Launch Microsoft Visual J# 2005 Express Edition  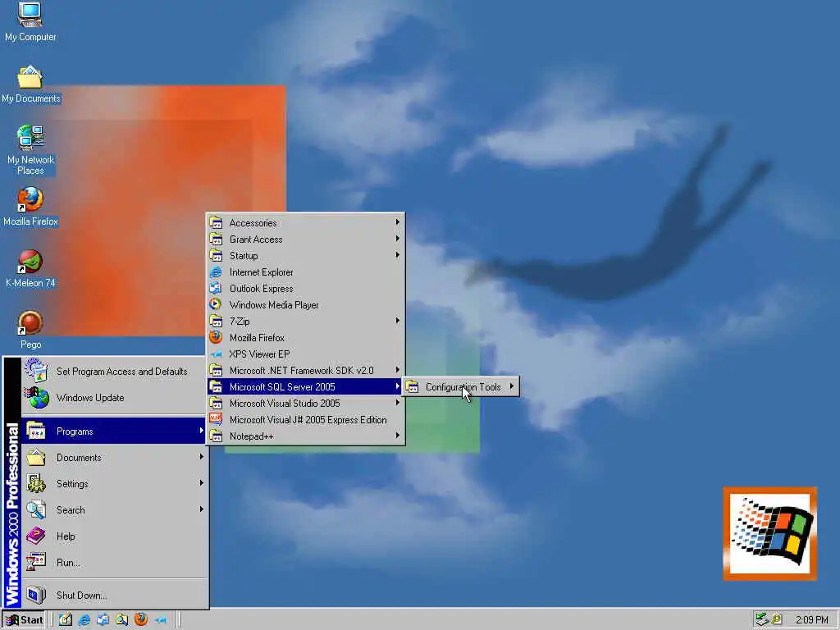click(305, 419)
